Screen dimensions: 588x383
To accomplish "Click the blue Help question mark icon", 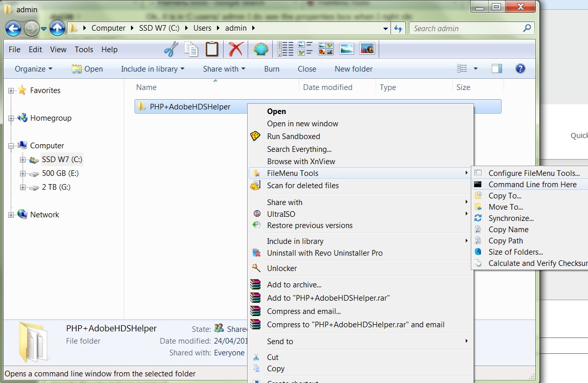I will click(x=520, y=69).
